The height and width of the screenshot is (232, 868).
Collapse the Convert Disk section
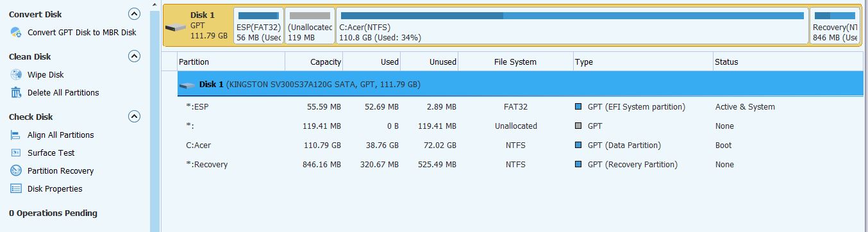(134, 13)
